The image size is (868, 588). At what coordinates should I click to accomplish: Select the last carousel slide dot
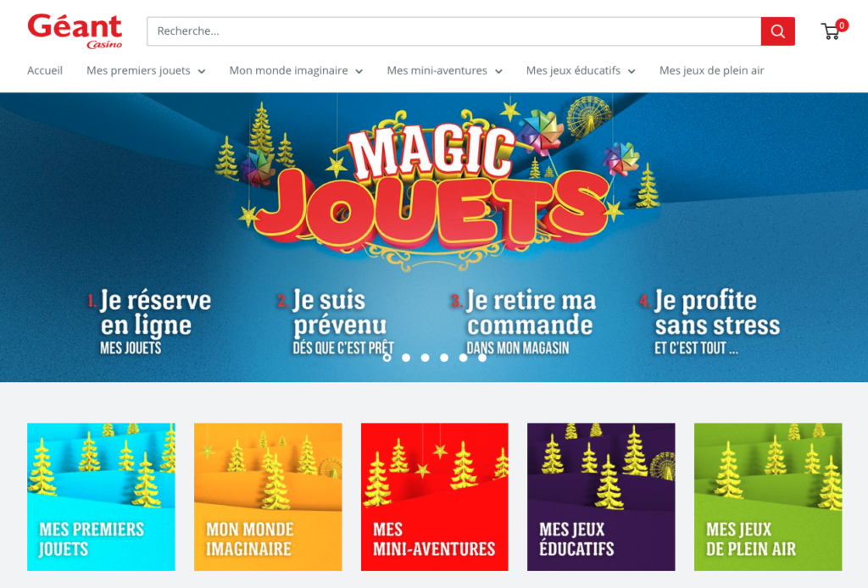click(x=482, y=358)
